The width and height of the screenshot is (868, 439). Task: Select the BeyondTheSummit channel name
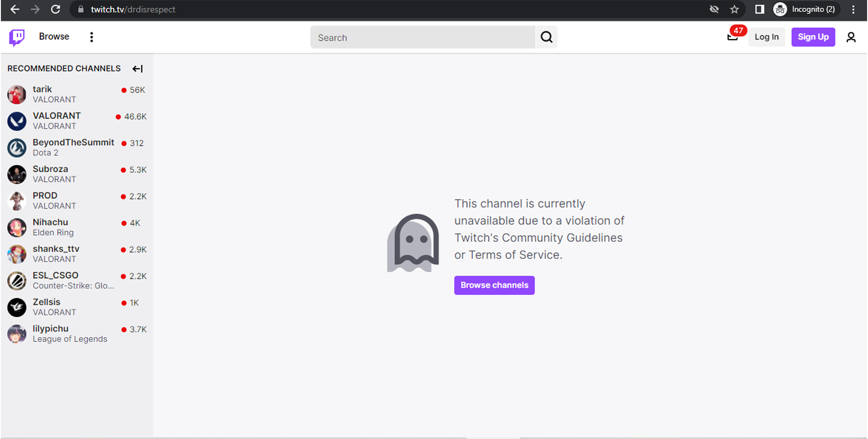pos(73,143)
